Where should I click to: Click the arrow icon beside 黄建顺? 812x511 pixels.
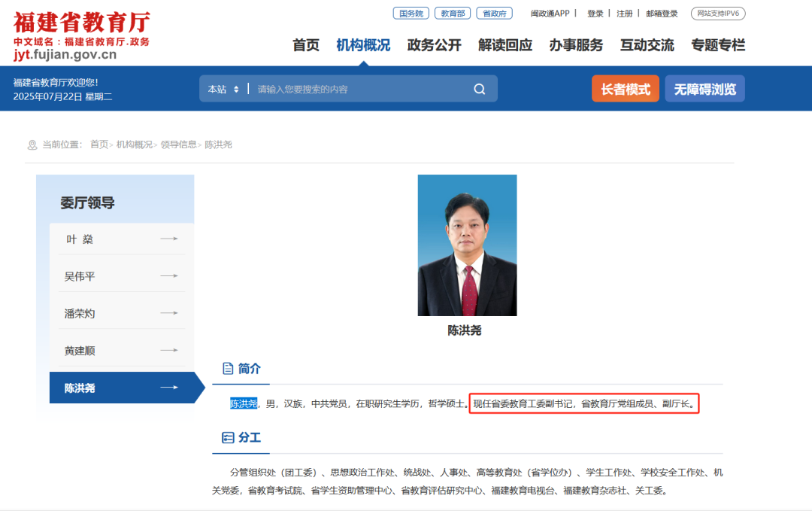click(x=169, y=351)
